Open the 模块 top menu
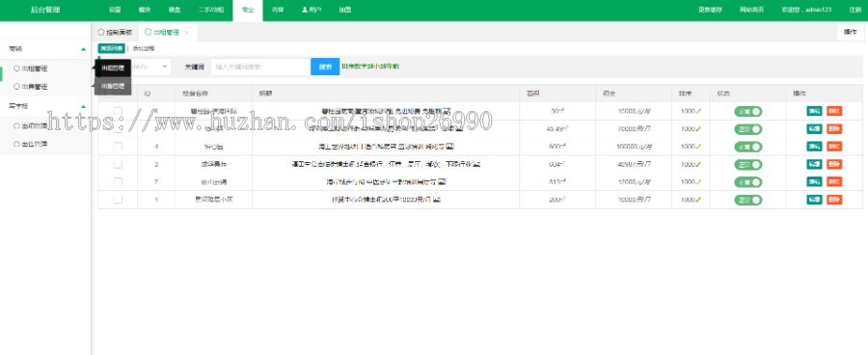The width and height of the screenshot is (868, 355). coord(145,10)
